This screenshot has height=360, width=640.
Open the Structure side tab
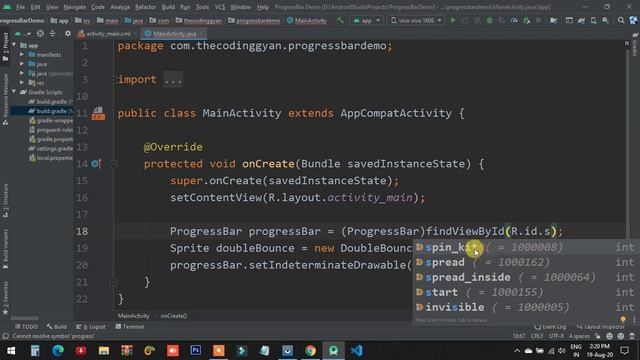(x=5, y=200)
